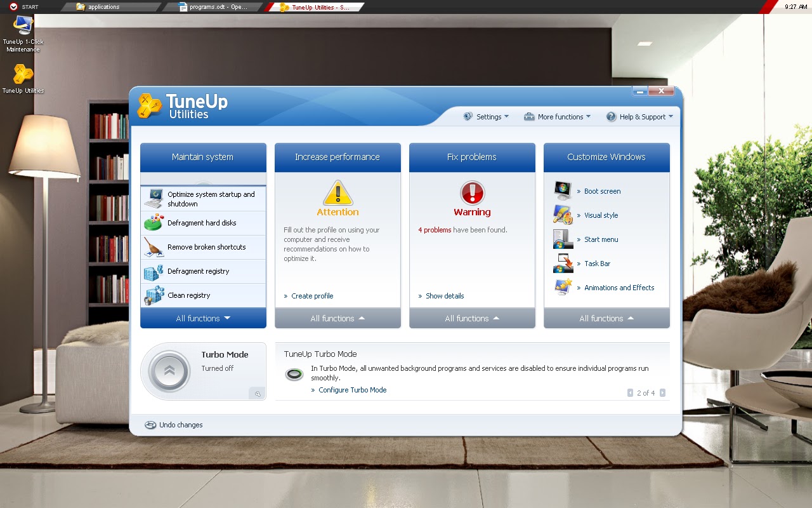Select the Increase performance header tab
Image resolution: width=812 pixels, height=508 pixels.
(x=337, y=157)
